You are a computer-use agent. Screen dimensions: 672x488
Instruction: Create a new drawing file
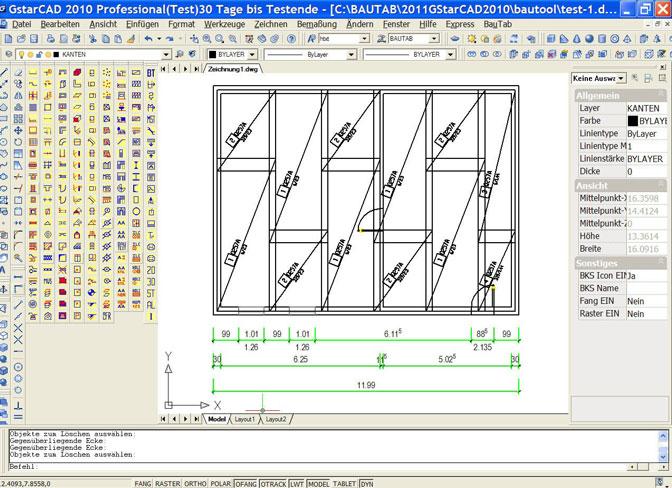(8, 39)
